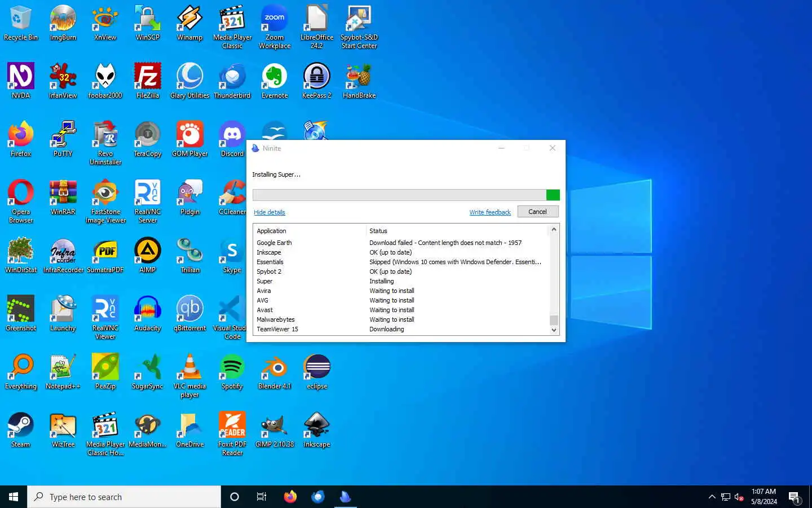Select the Steam desktop shortcut

click(21, 430)
